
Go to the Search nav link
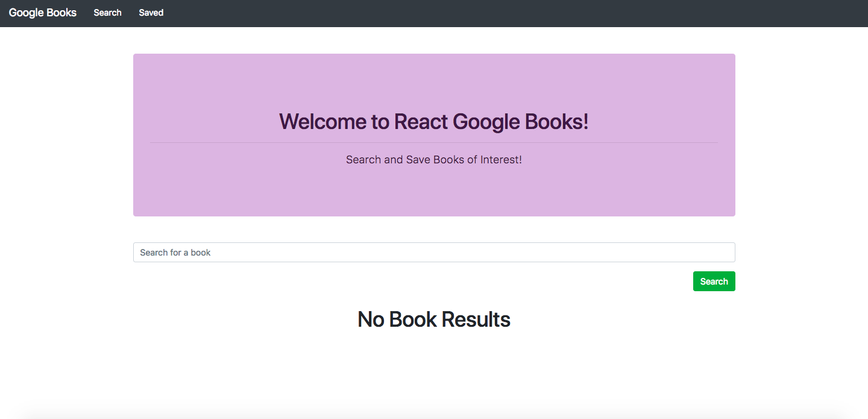(107, 13)
